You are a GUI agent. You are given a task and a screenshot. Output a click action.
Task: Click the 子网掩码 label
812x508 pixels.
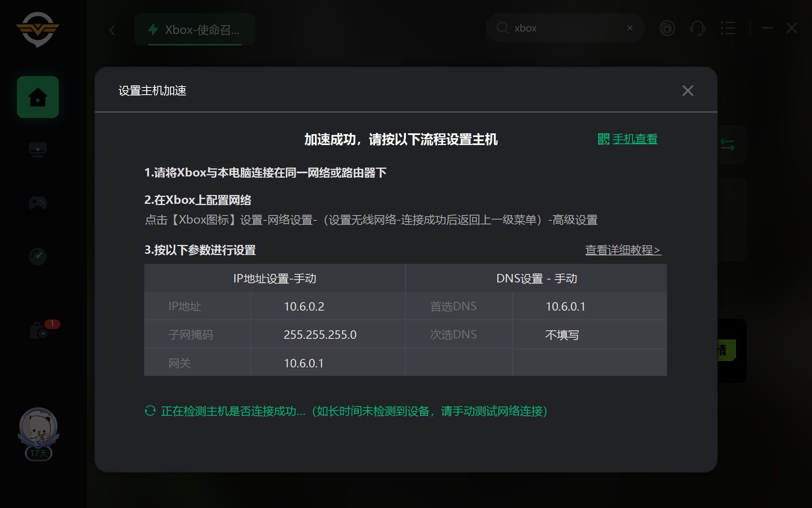(191, 335)
